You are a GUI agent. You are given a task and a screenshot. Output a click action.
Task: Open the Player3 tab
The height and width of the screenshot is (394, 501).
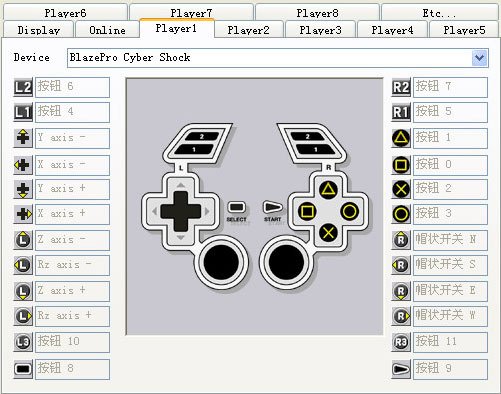[320, 30]
